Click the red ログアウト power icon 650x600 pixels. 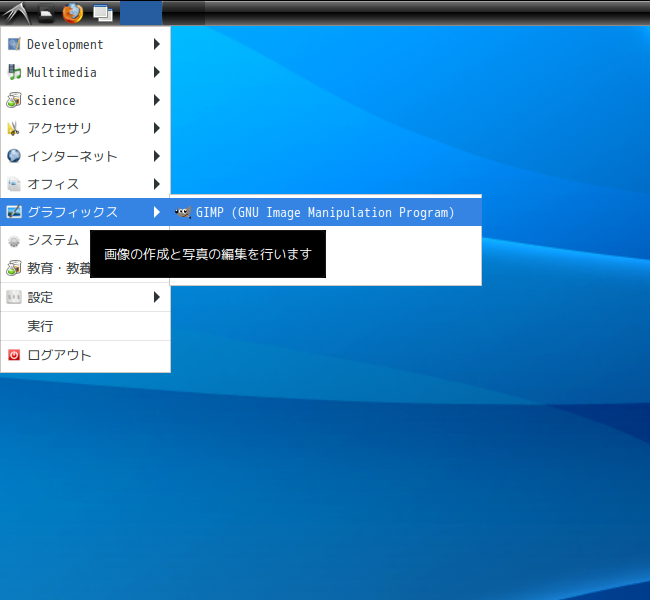point(14,355)
